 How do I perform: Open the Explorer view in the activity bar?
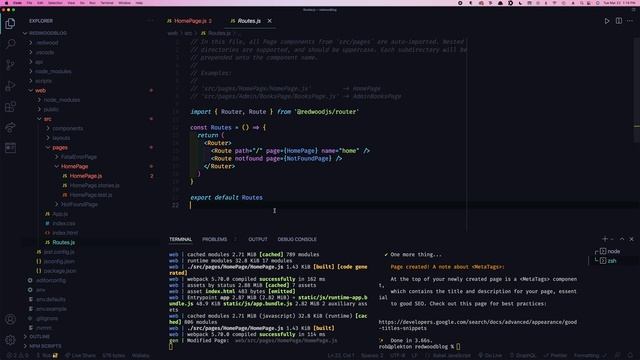coord(10,24)
